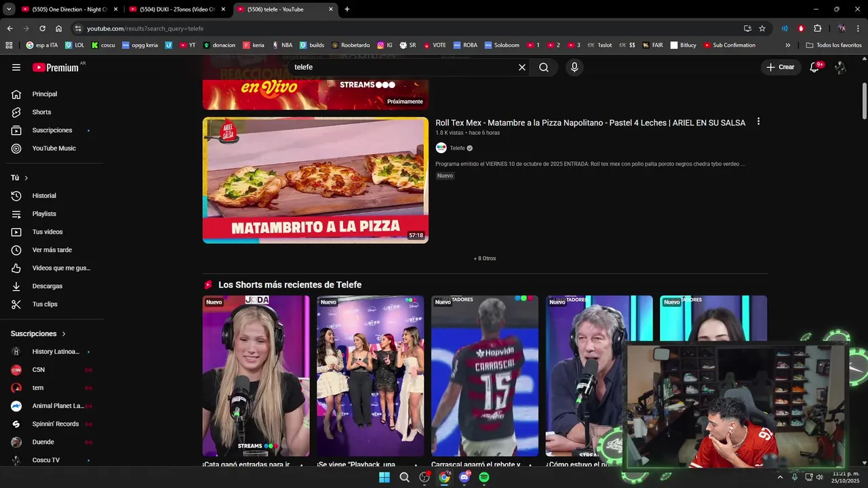
Task: Open the notifications bell
Action: (815, 67)
